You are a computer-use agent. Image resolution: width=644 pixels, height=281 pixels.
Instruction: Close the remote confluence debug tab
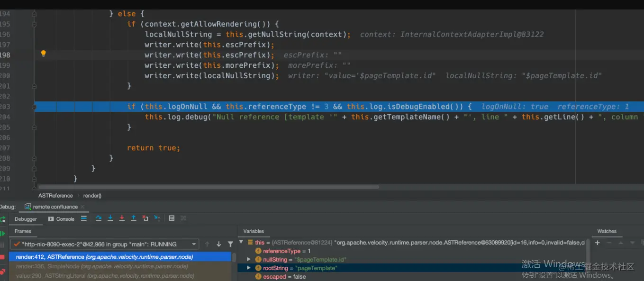82,207
